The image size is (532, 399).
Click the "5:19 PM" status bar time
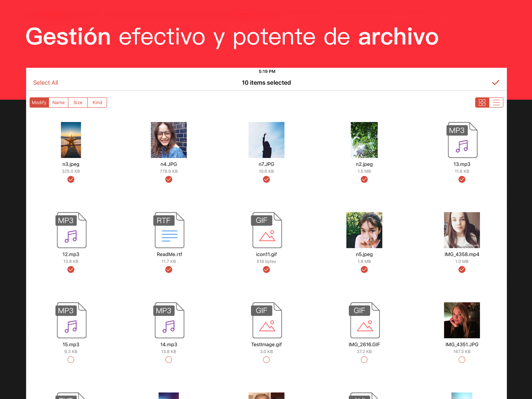coord(267,72)
